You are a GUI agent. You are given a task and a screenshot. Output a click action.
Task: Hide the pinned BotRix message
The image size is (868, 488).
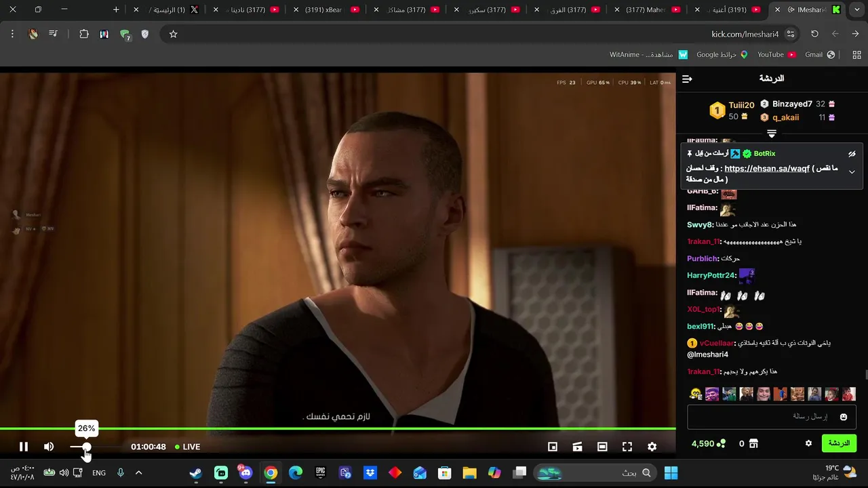point(852,154)
